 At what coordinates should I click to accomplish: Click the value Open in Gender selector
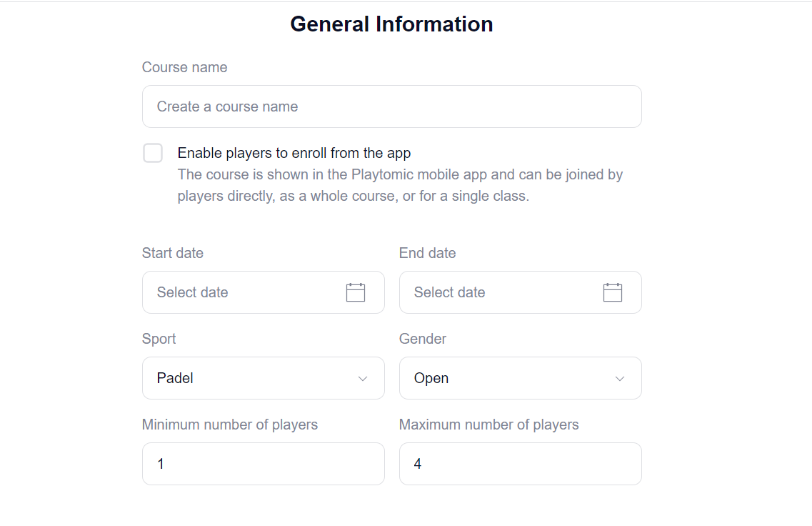coord(431,377)
